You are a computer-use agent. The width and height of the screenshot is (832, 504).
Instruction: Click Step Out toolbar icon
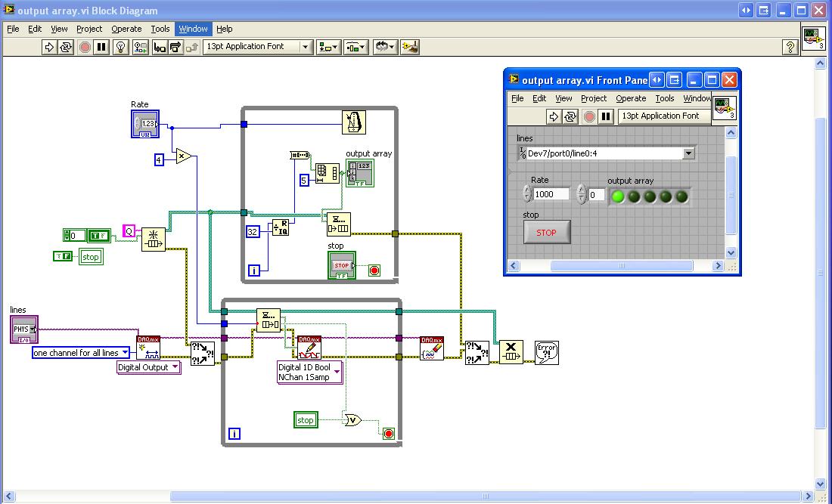tap(191, 47)
